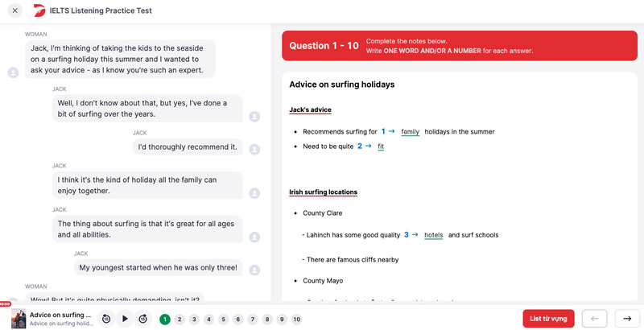644x330 pixels.
Task: Click the audio title 'Advice on surfing ...'
Action: 60,315
